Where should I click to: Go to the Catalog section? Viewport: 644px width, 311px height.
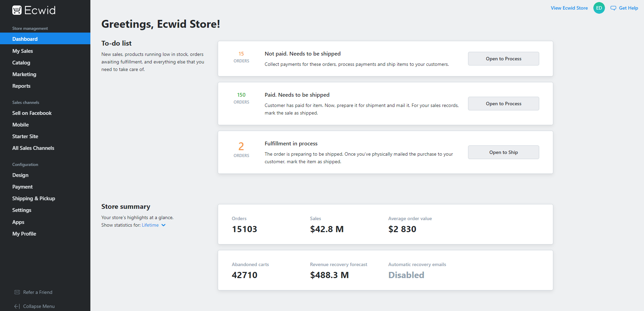coord(21,62)
